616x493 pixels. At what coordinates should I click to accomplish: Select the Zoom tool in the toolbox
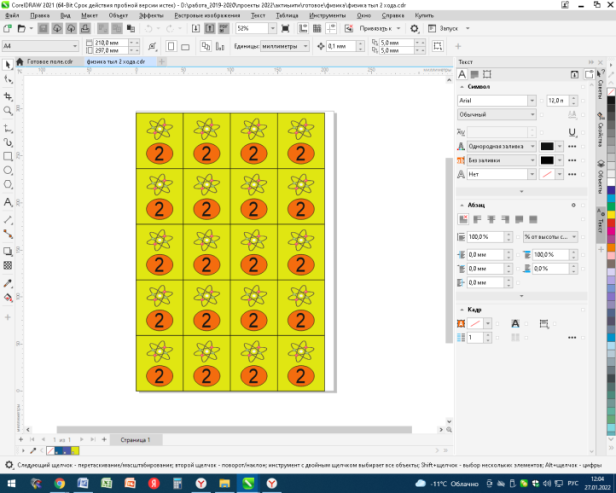click(x=8, y=110)
